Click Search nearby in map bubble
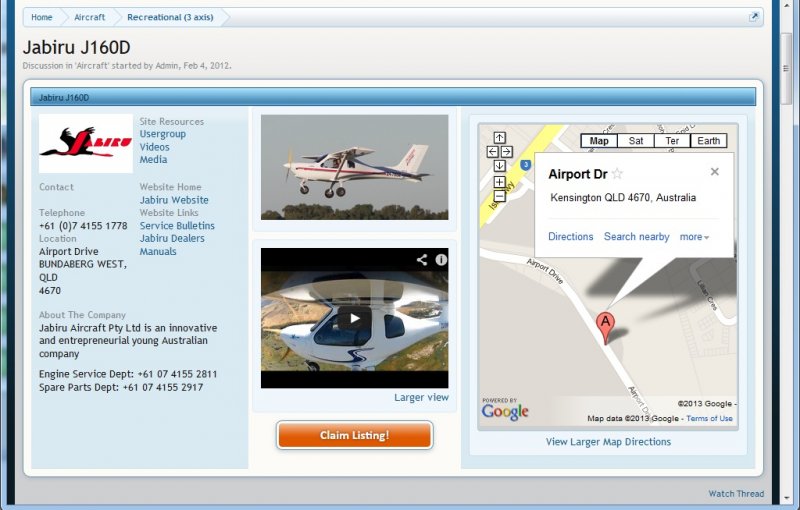This screenshot has width=800, height=510. [x=637, y=237]
